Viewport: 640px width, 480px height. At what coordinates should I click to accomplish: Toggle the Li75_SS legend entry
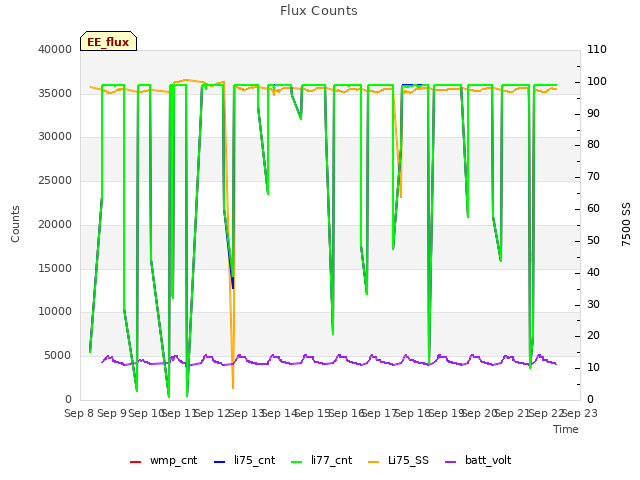398,460
